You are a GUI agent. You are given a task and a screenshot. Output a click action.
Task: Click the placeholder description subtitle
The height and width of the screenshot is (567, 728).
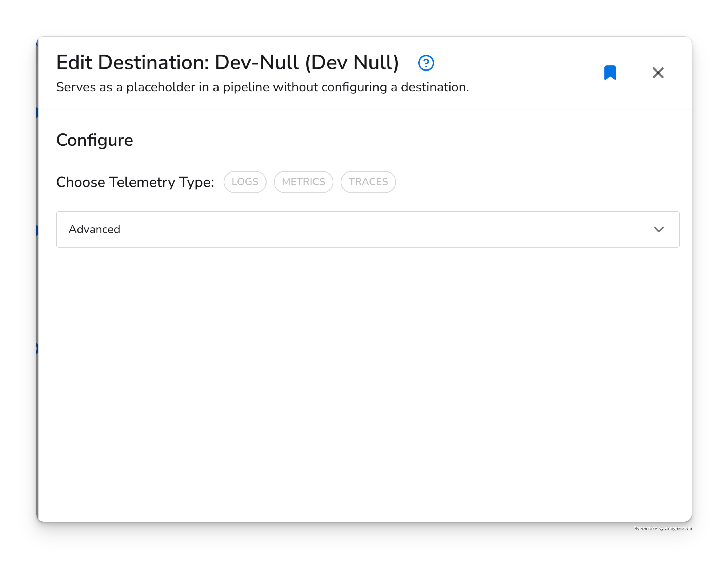(262, 87)
